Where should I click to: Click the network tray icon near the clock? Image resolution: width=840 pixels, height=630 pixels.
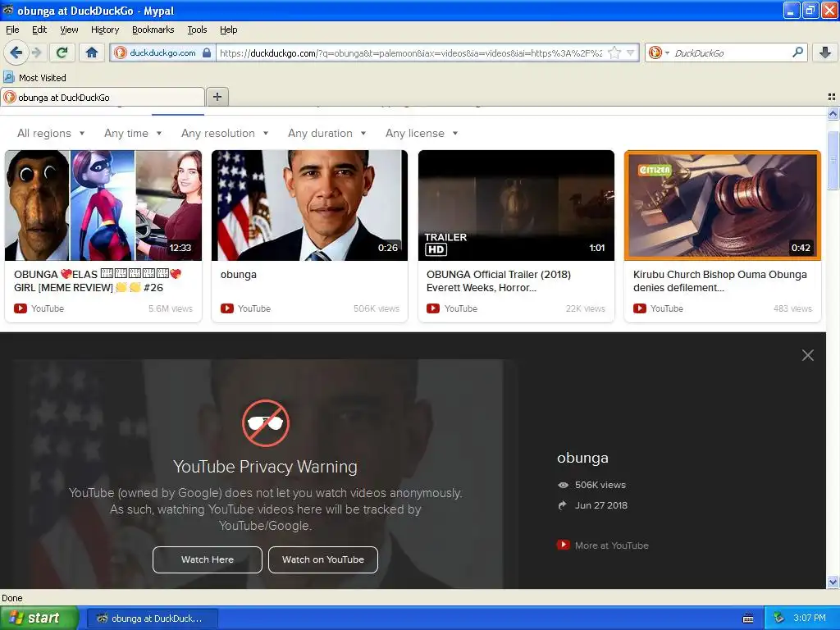778,618
